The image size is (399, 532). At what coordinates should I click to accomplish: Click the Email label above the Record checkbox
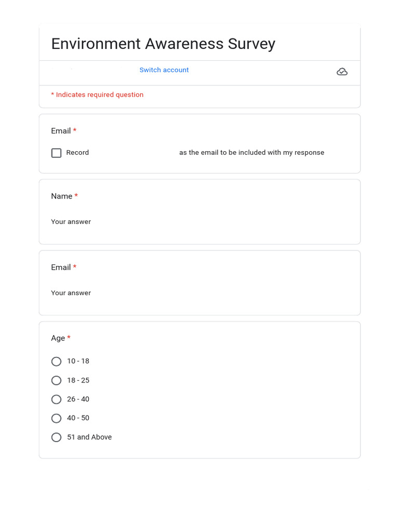[61, 131]
